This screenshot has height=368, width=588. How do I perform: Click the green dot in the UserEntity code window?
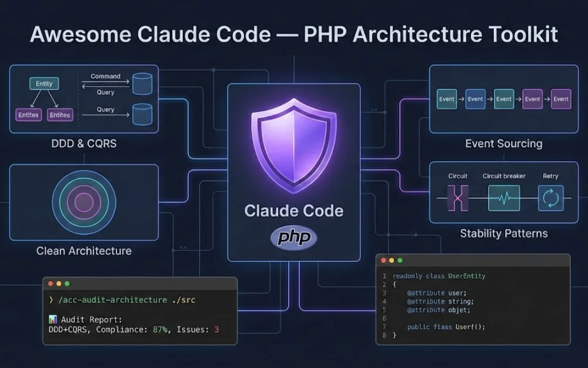point(400,260)
